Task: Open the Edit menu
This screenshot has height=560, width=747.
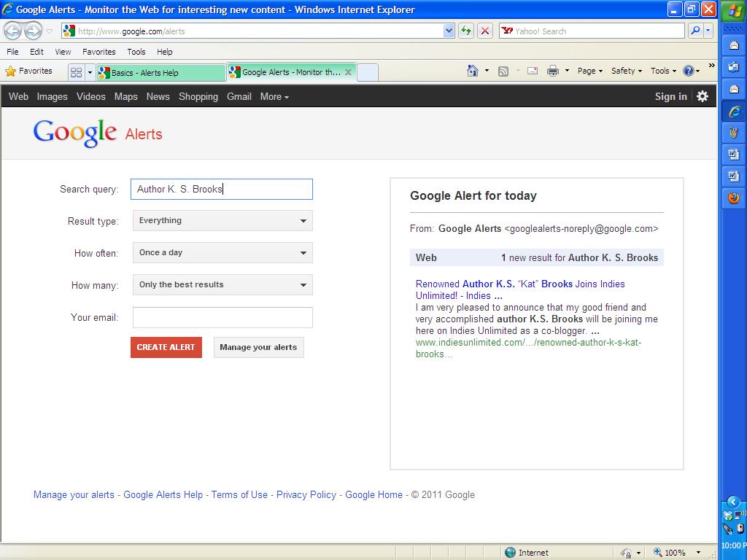Action: point(36,52)
